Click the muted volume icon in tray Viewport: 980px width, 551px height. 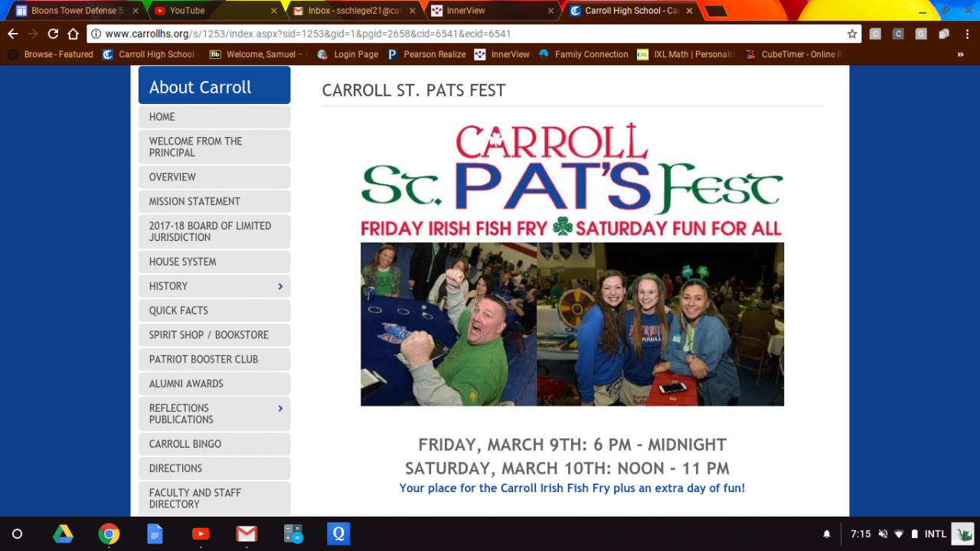click(x=883, y=534)
